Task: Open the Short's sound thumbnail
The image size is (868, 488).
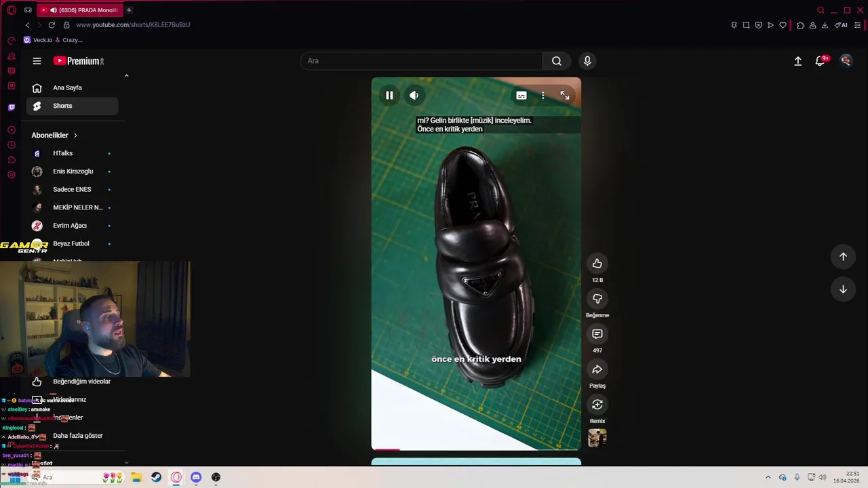Action: 597,438
